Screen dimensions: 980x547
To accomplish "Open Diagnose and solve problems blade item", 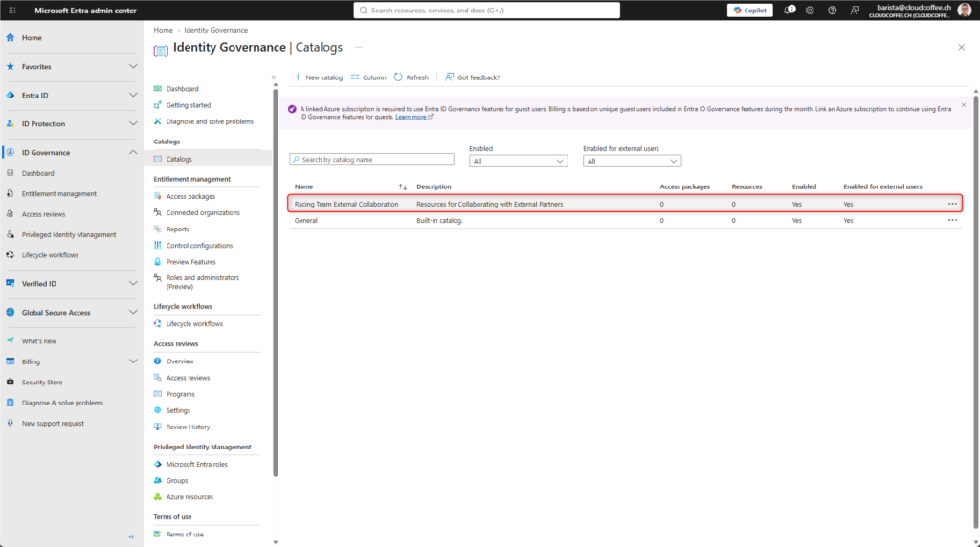I will [210, 121].
